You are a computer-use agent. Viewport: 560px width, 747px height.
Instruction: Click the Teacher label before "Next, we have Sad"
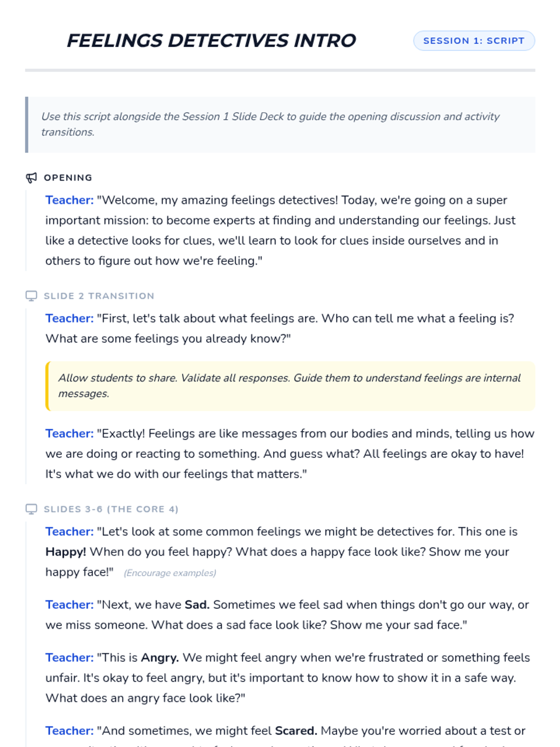point(70,605)
